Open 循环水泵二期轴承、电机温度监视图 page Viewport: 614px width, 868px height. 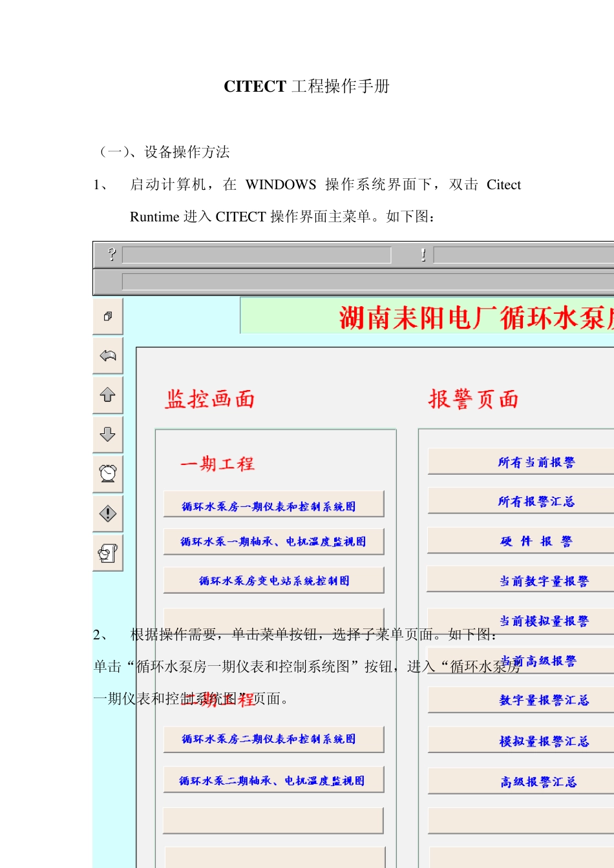pyautogui.click(x=273, y=780)
